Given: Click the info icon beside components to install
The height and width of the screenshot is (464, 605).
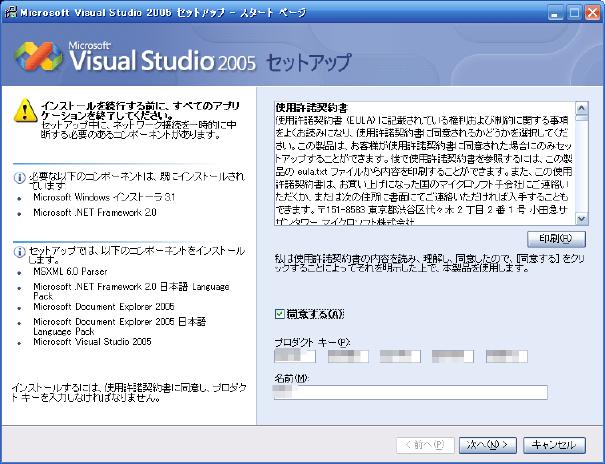Looking at the screenshot, I should click(19, 252).
